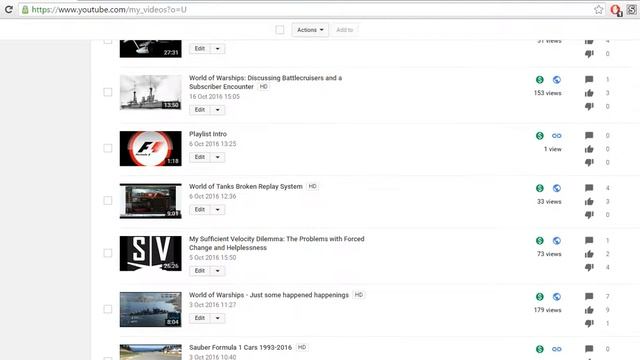Edit the Discussing Battlecruisers video

tap(200, 110)
